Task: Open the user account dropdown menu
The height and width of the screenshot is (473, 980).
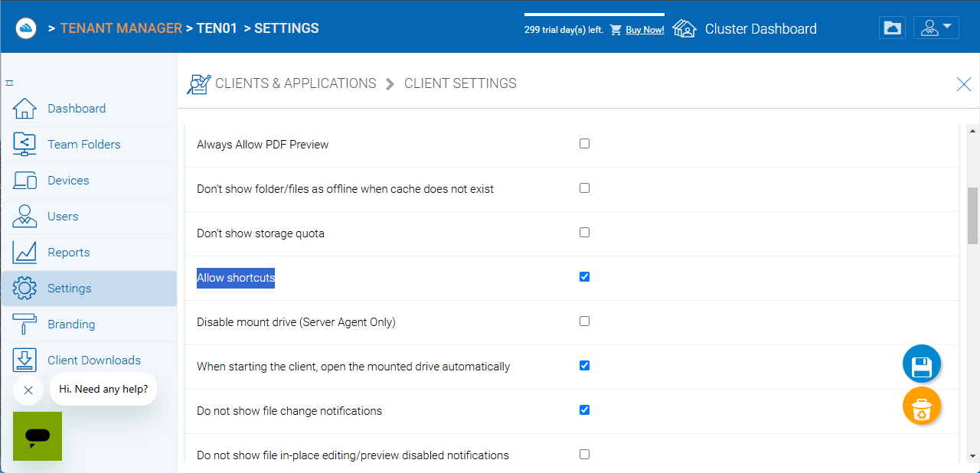Action: (x=936, y=28)
